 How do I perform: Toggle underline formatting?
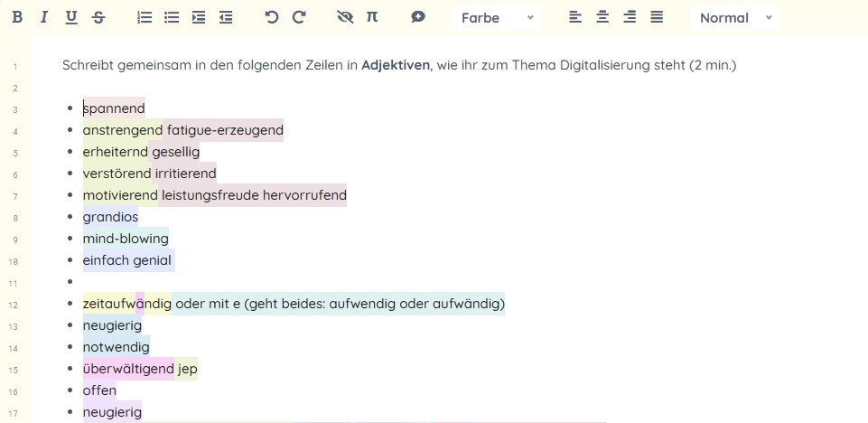point(71,17)
